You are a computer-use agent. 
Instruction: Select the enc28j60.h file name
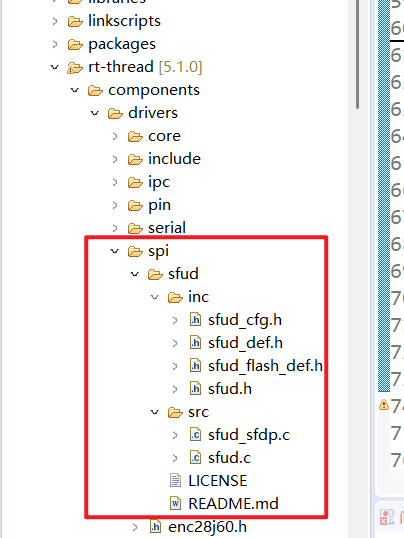[207, 527]
